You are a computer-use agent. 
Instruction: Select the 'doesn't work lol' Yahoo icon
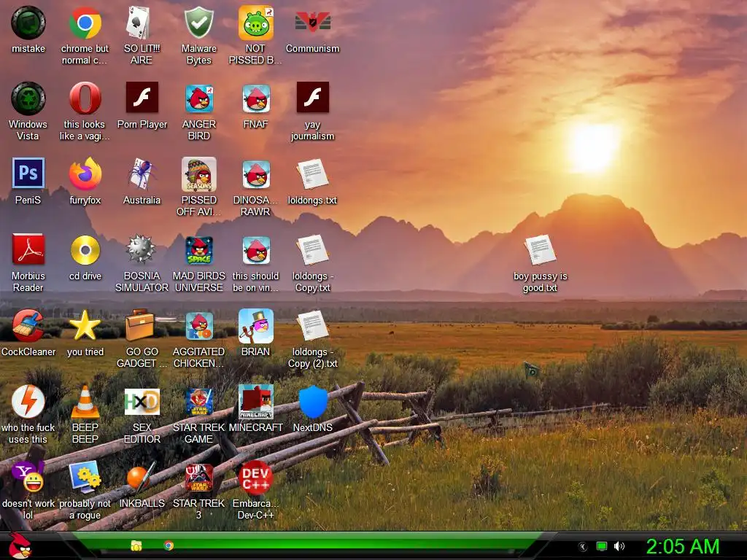point(28,477)
